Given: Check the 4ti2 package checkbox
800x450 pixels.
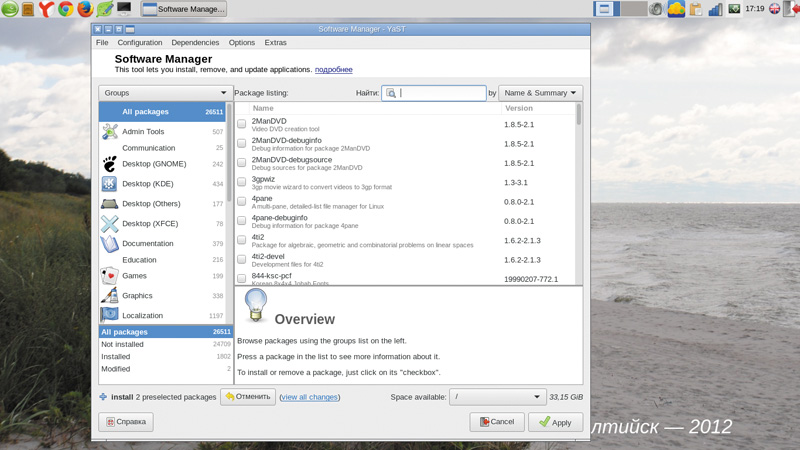Looking at the screenshot, I should point(241,240).
